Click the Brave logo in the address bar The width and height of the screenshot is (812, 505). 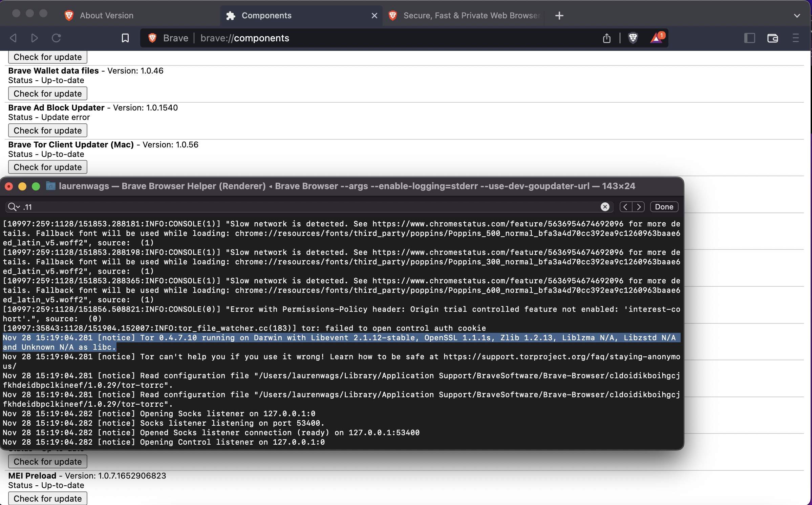pos(152,38)
